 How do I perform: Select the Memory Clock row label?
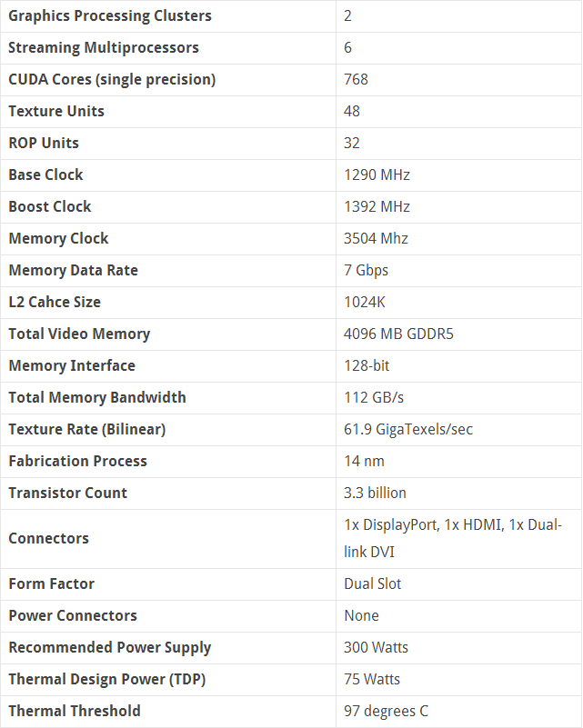(x=58, y=238)
